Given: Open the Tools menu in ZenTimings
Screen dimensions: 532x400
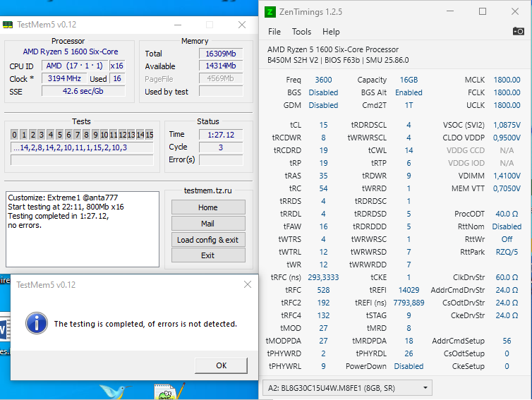Looking at the screenshot, I should [301, 32].
